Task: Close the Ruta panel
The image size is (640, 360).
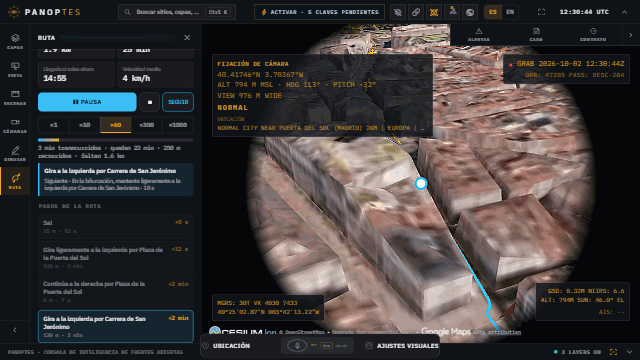Action: (187, 38)
